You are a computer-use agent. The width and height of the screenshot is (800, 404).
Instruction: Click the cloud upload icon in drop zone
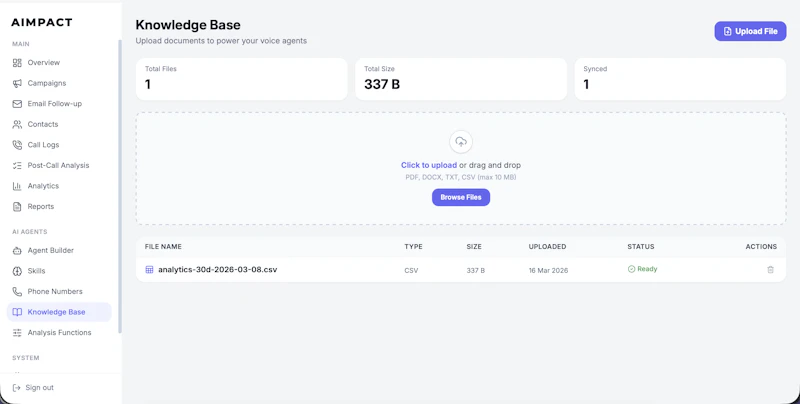[461, 142]
